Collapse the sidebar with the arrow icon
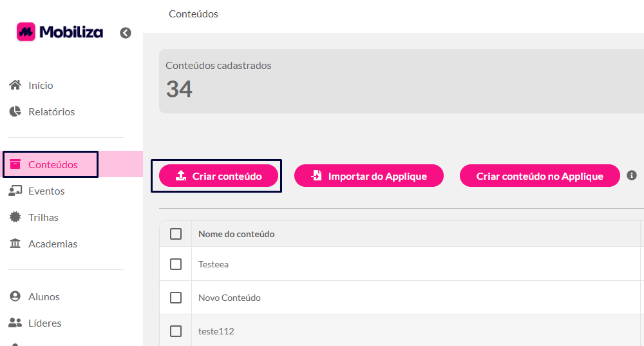 [126, 33]
